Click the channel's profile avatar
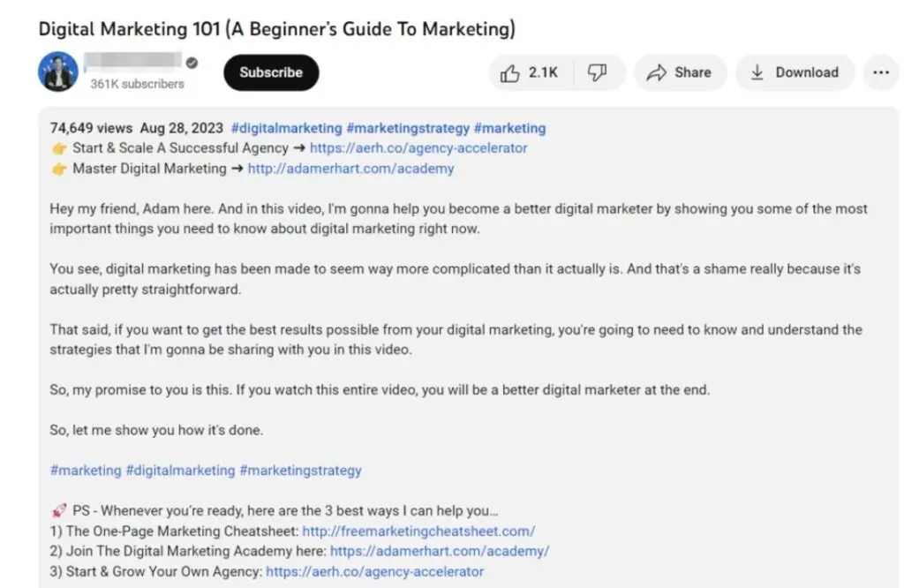 pos(56,72)
